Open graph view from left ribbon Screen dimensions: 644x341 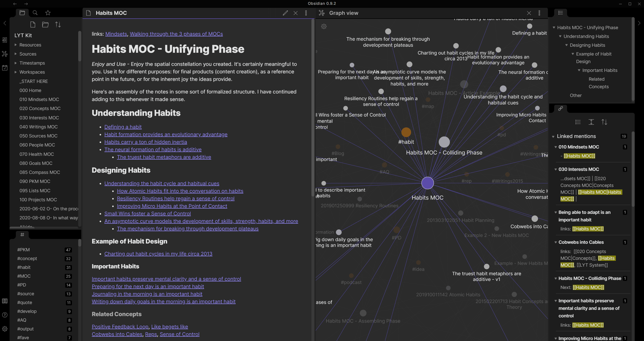point(5,54)
